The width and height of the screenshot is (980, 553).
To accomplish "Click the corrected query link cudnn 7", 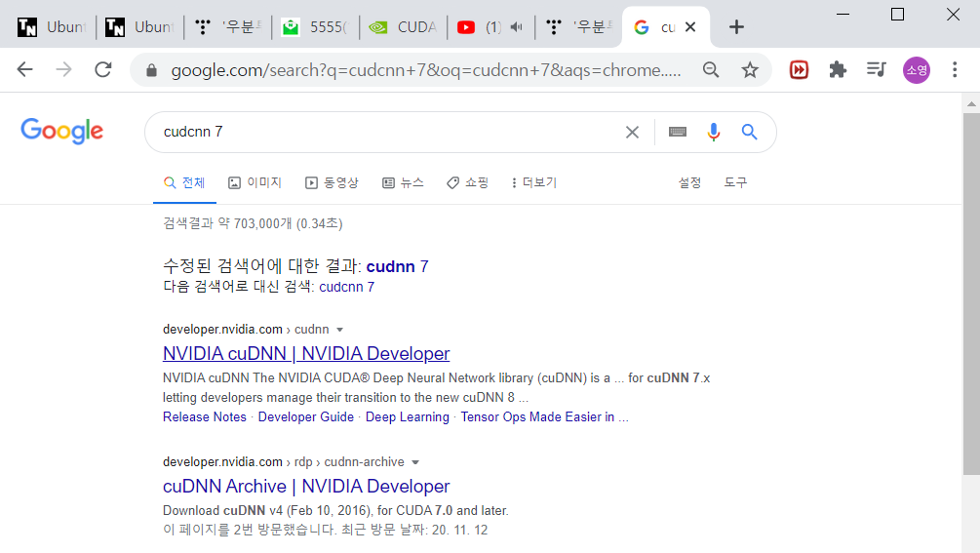I will tap(398, 267).
